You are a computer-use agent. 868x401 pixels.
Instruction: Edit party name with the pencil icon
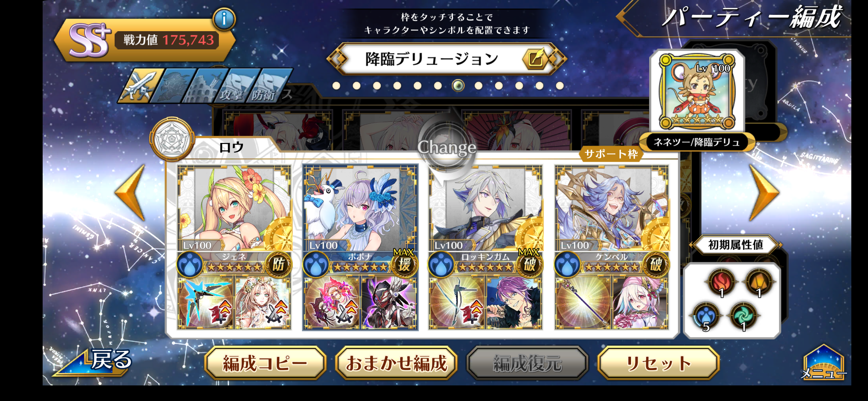(x=535, y=59)
